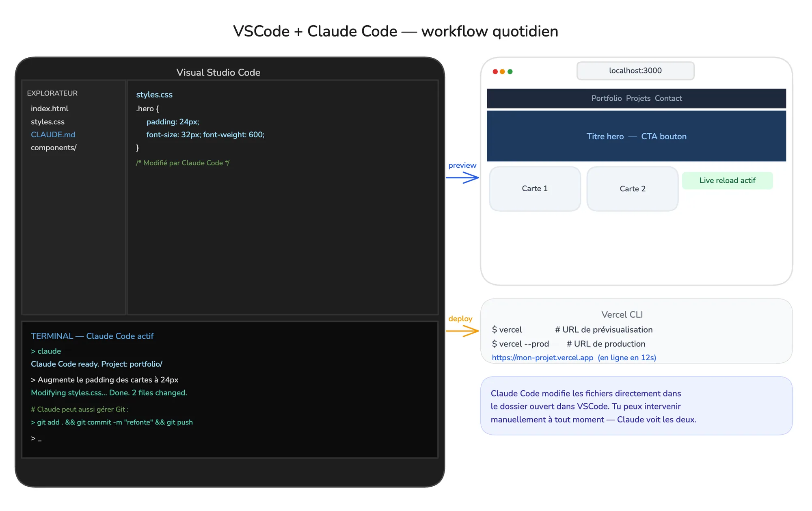Select the styles.css editor tab
The height and width of the screenshot is (511, 812).
[154, 94]
